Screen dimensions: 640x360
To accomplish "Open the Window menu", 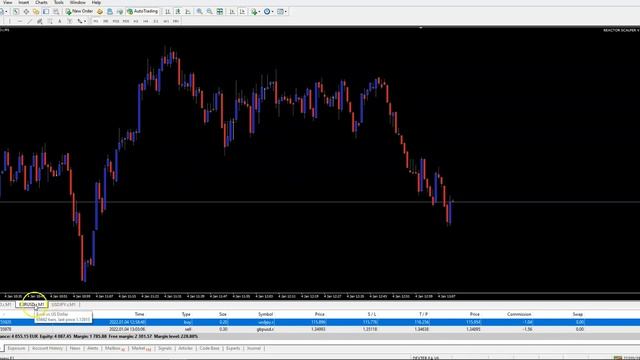I will pos(78,2).
